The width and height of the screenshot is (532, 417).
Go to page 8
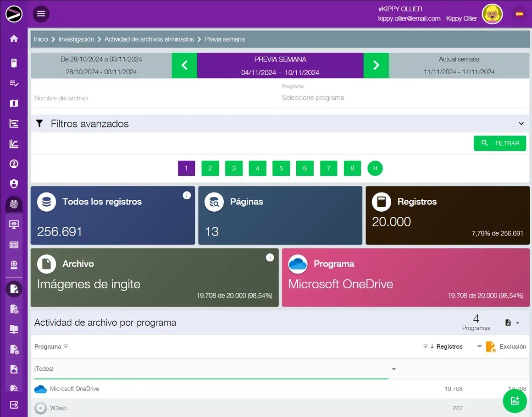(x=352, y=168)
